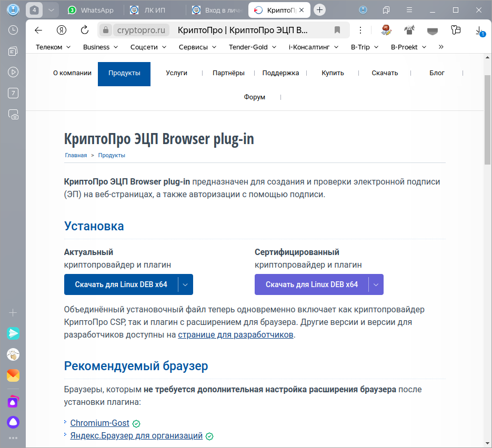Open the bookmarks panel icon in title bar
Image resolution: width=492 pixels, height=448 pixels.
click(386, 10)
